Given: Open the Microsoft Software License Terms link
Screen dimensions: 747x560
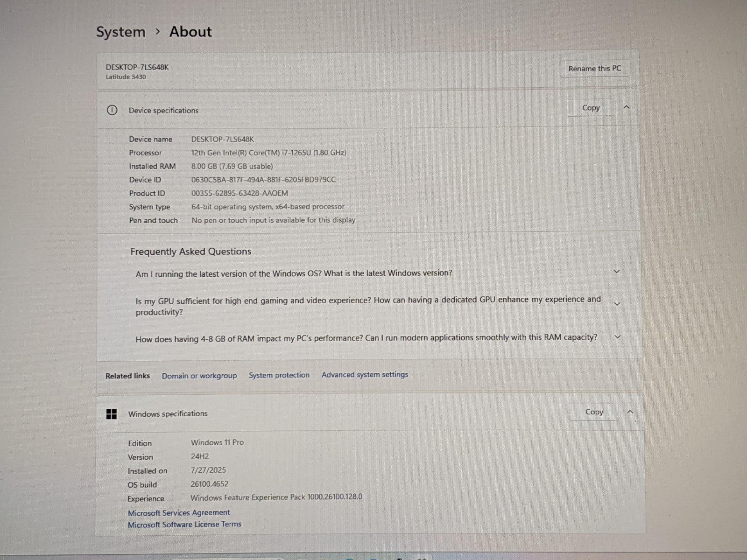Looking at the screenshot, I should [184, 525].
